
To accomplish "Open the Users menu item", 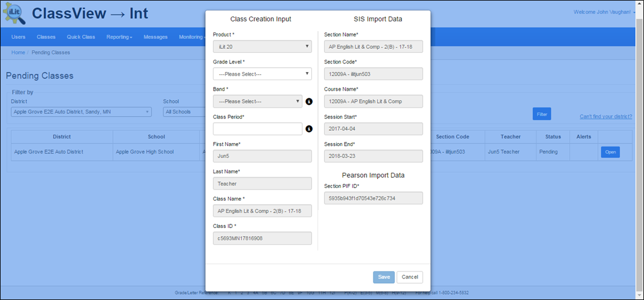I will click(19, 37).
